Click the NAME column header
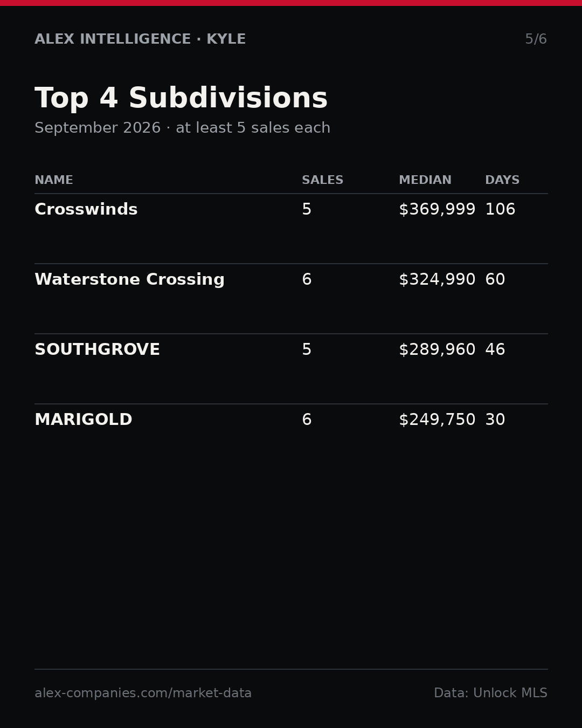The width and height of the screenshot is (582, 728). [x=54, y=181]
